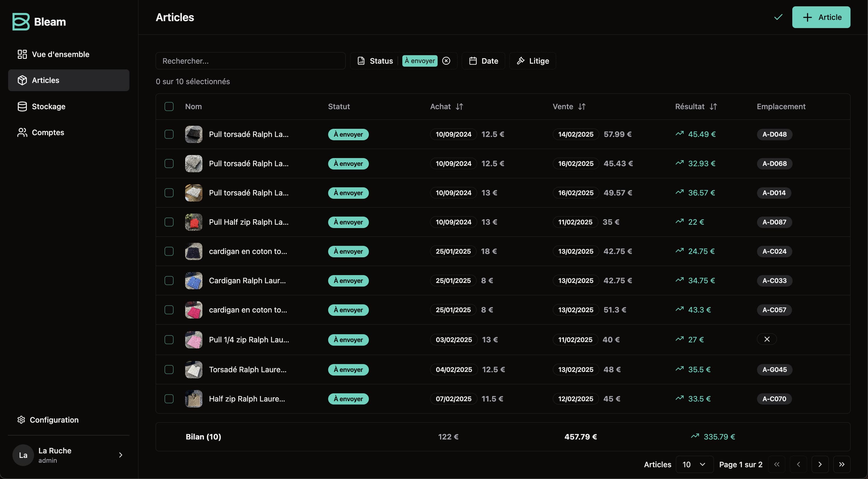Sort by Vente column

569,106
